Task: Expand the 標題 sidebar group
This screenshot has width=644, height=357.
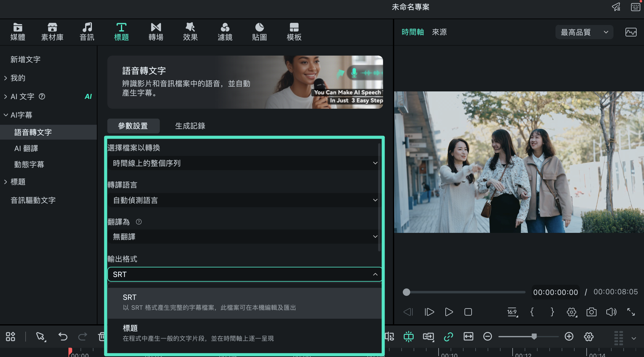Action: point(6,182)
